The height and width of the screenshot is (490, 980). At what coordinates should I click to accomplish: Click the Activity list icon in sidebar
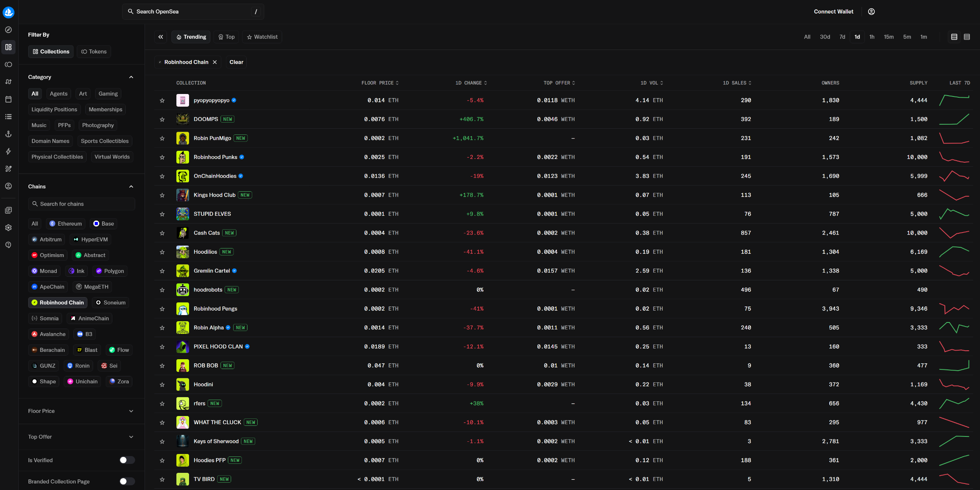coord(9,116)
